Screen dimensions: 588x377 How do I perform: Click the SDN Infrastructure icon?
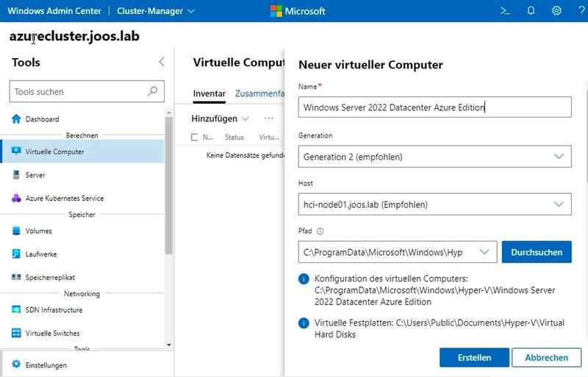16,309
